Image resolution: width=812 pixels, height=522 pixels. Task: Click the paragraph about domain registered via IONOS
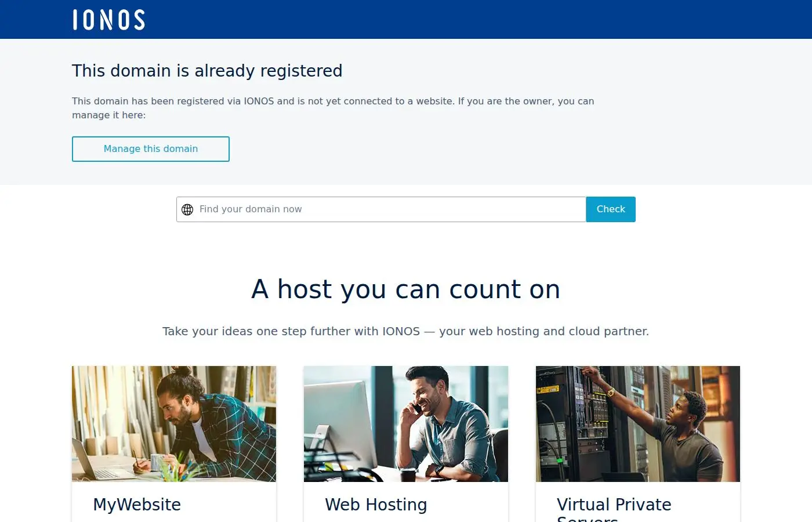point(333,108)
